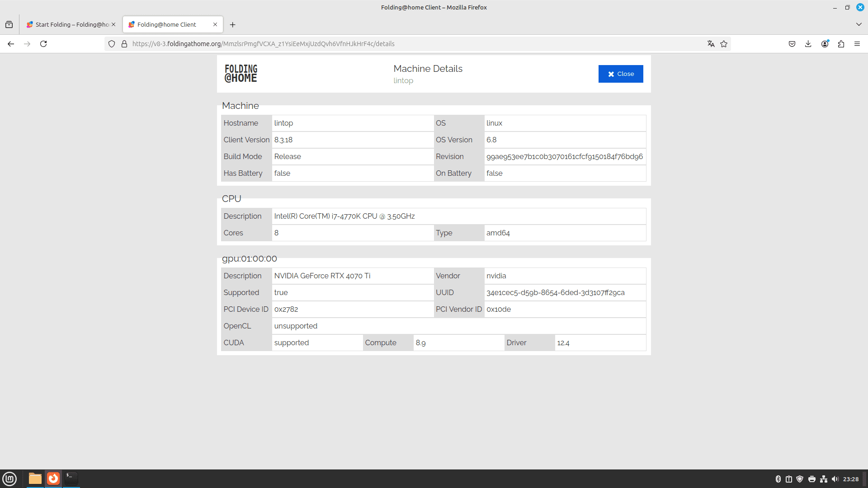Save page to Pocket icon

792,44
